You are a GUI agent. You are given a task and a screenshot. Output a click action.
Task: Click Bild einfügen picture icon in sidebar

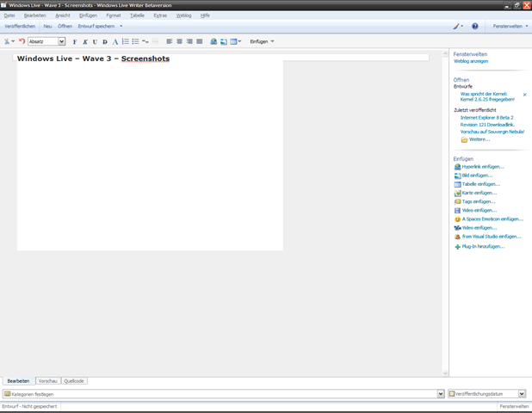[457, 176]
